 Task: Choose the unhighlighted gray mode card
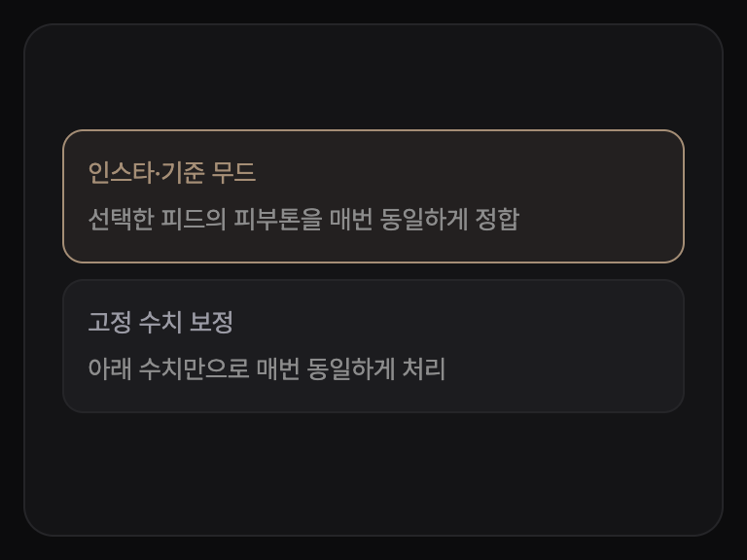point(373,346)
